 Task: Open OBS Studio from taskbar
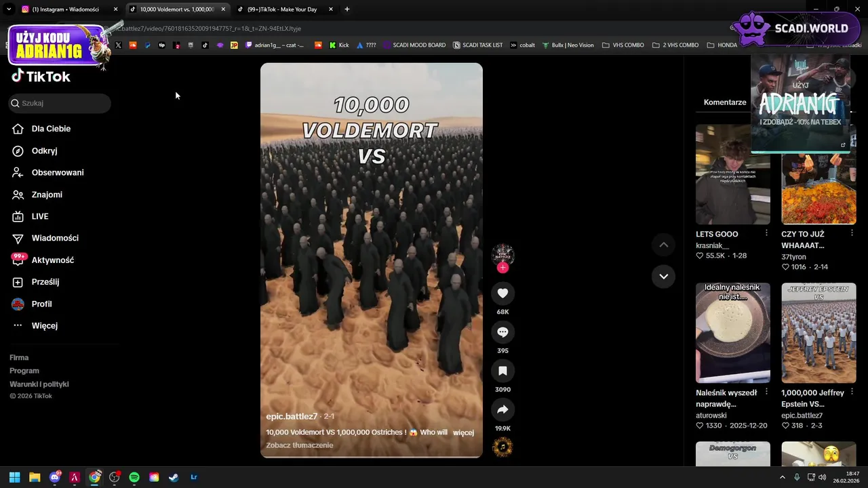[x=115, y=477]
